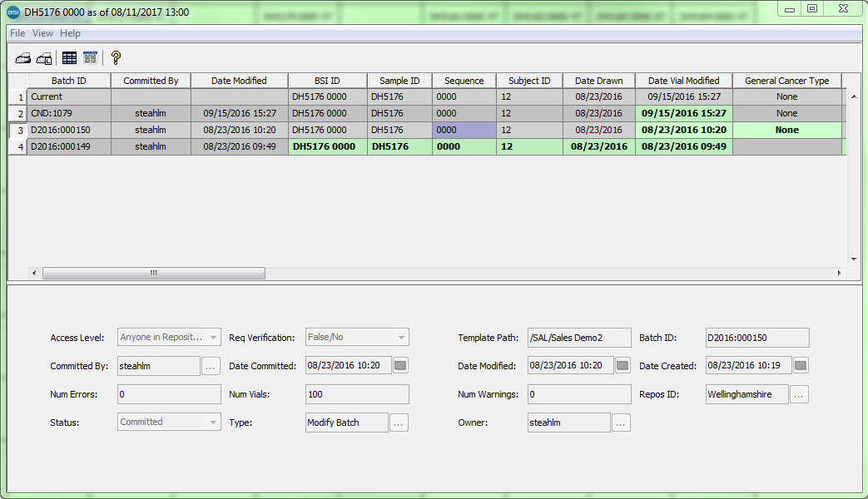The width and height of the screenshot is (868, 499).
Task: Open the Req Verification dropdown
Action: click(402, 337)
